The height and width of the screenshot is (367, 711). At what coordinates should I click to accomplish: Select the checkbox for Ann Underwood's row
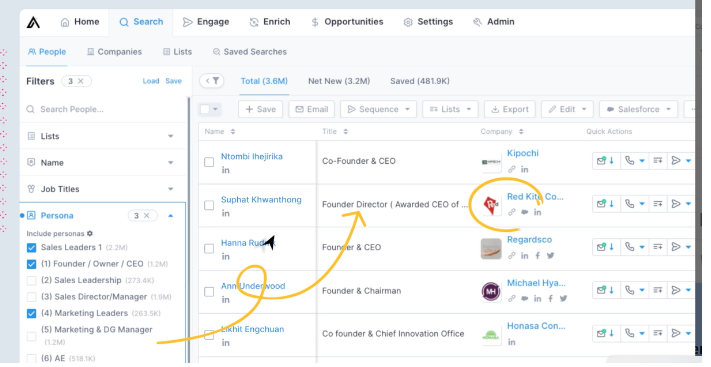click(x=209, y=292)
